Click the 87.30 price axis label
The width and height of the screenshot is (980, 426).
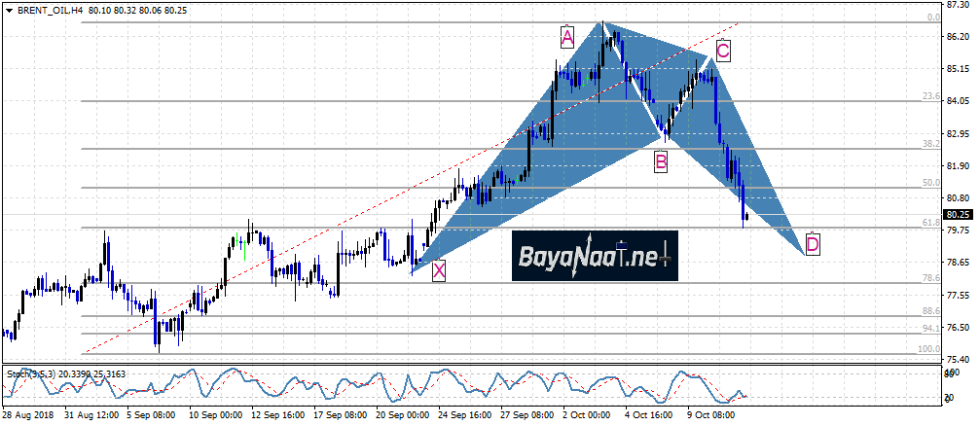pyautogui.click(x=959, y=6)
